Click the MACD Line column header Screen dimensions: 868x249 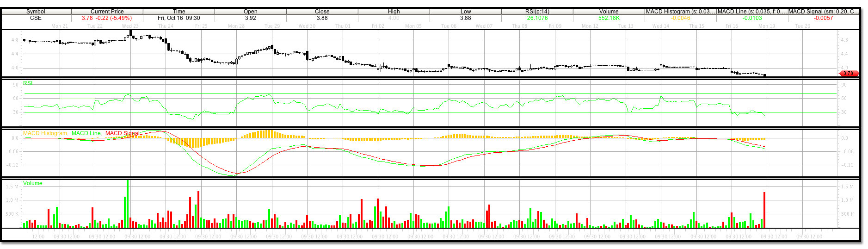pos(752,12)
